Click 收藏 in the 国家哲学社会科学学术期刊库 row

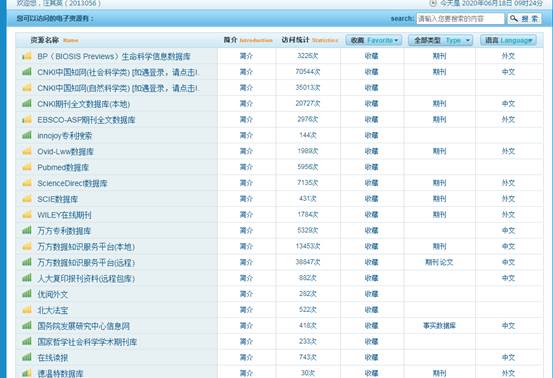[371, 342]
